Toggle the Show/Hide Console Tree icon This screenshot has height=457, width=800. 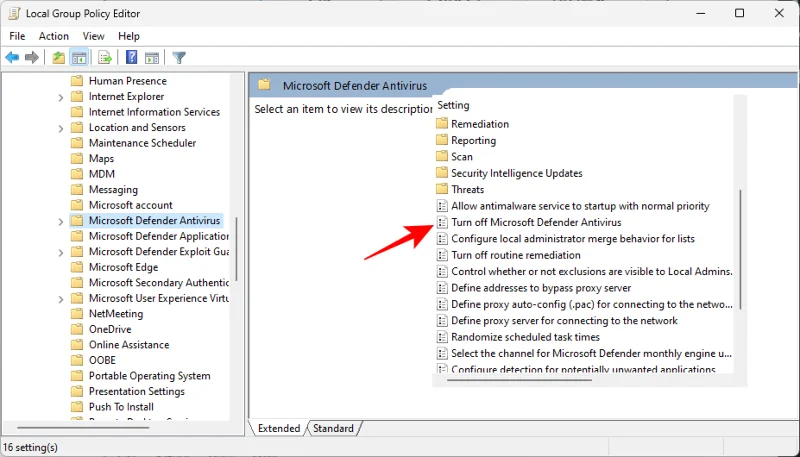click(79, 58)
